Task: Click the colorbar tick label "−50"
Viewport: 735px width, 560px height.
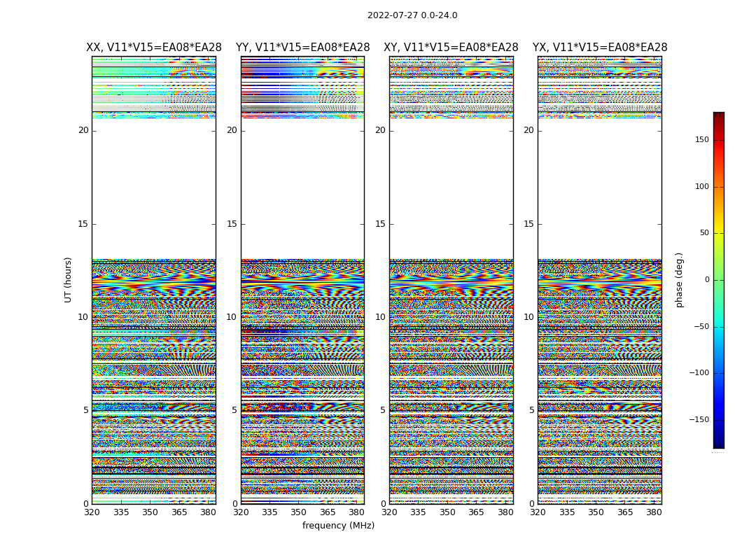Action: pyautogui.click(x=701, y=326)
